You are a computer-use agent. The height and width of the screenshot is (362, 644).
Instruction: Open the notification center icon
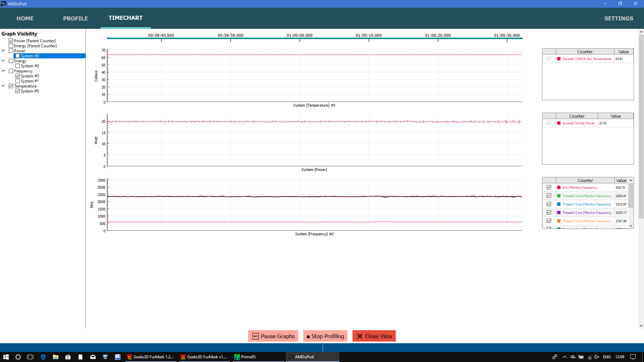[633, 357]
